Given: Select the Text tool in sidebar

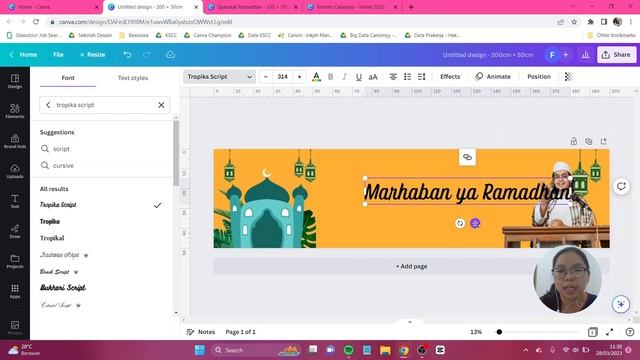Looking at the screenshot, I should [x=15, y=201].
